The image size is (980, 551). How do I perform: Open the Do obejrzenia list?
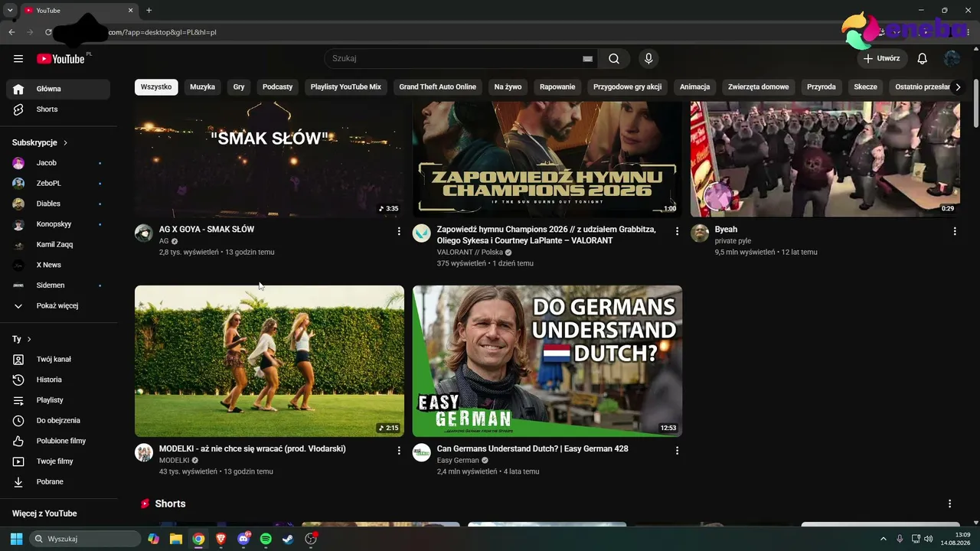58,421
